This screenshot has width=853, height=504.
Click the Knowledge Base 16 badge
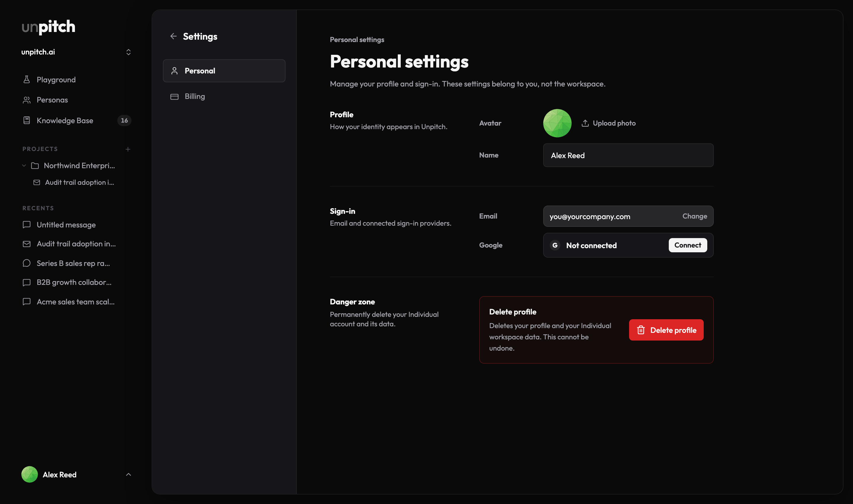pos(124,120)
